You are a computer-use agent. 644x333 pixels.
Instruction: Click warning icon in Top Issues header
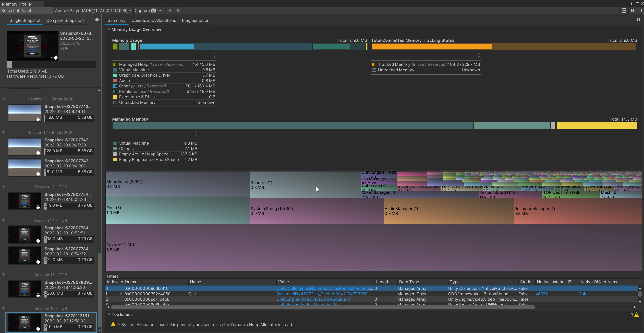(637, 315)
